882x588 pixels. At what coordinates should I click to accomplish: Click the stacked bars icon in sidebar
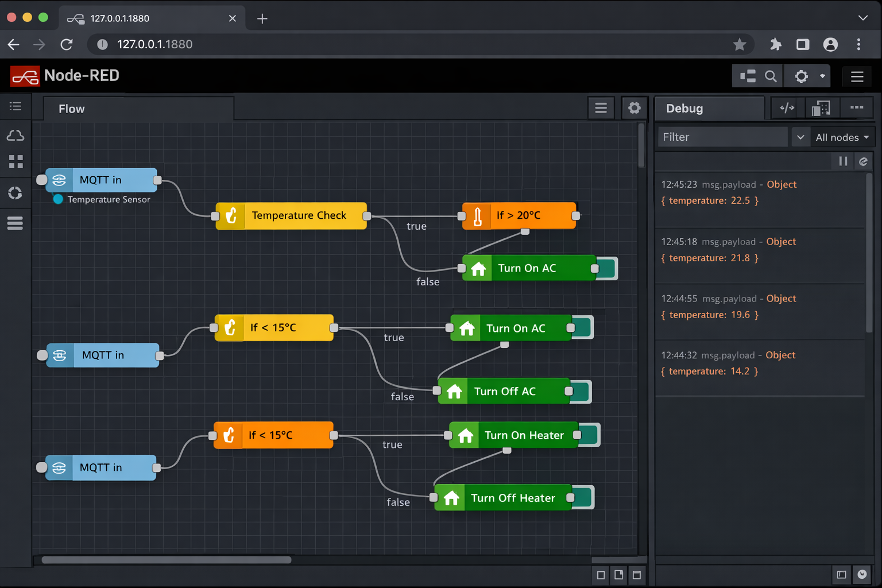point(16,223)
